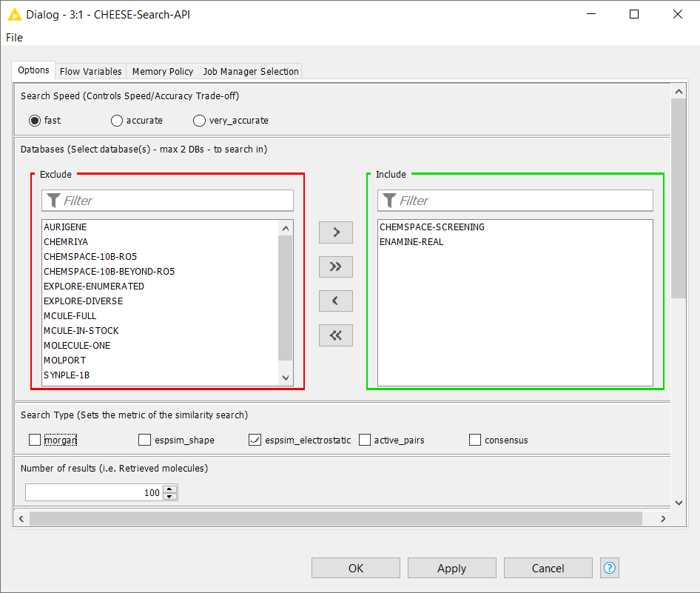The width and height of the screenshot is (700, 593).
Task: Select CHEMSPACE-10B-RO5 database entry
Action: click(161, 256)
